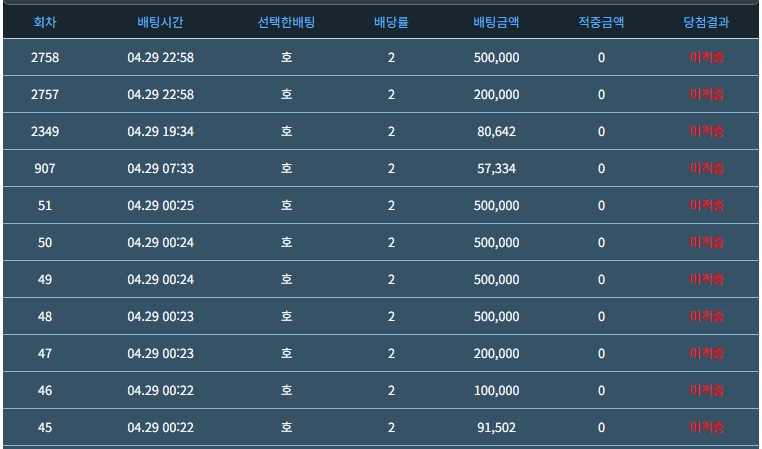
Task: Click the bet amount 80,642
Action: coord(496,132)
